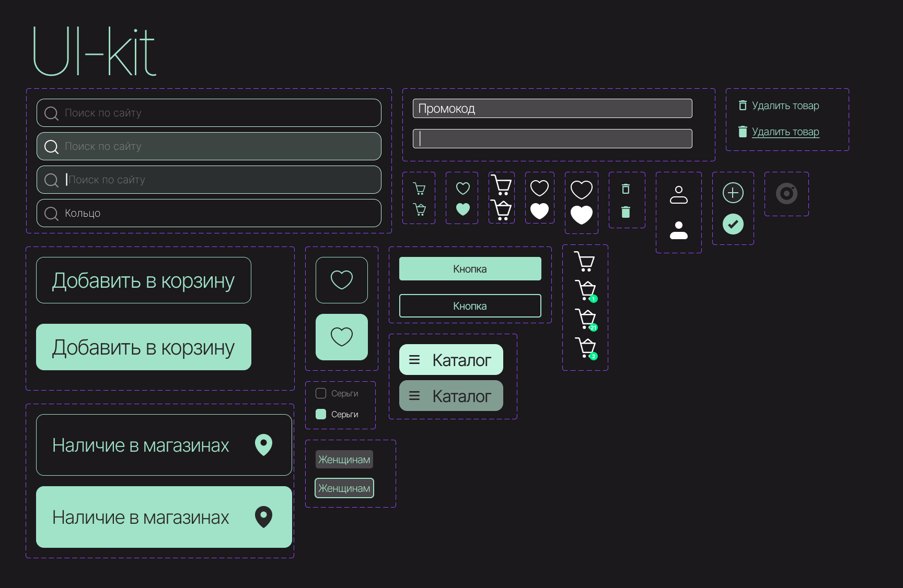Open the darker gray-green Каталог menu button

(x=451, y=396)
